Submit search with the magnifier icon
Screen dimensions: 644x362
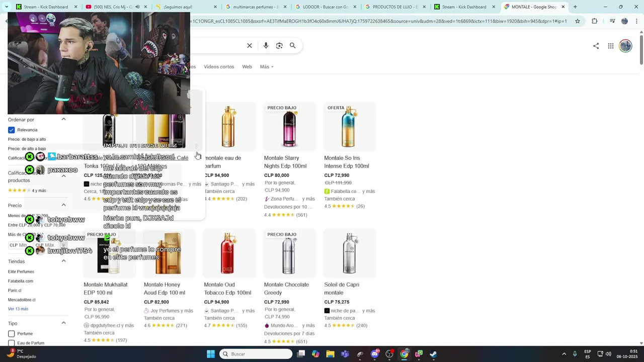[292, 46]
